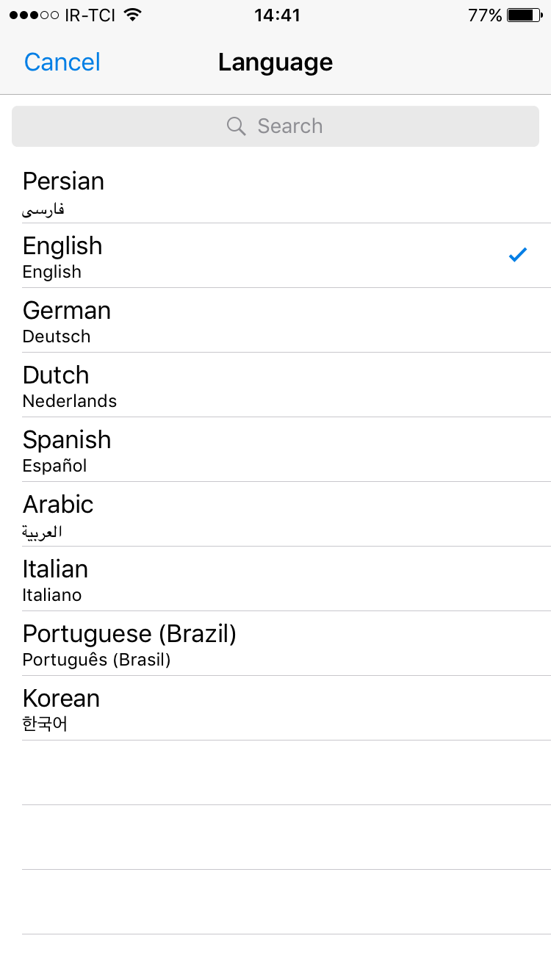Viewport: 551px width, 980px height.
Task: Cancel the language selection
Action: [x=62, y=62]
